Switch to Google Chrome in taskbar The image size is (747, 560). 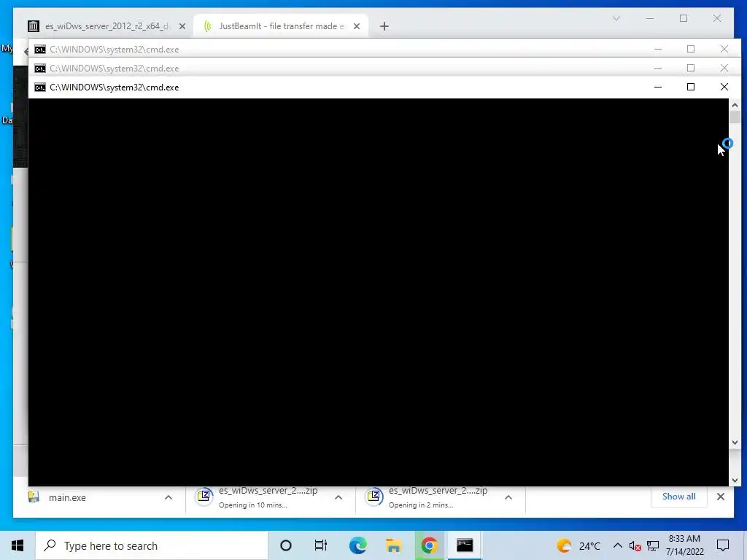(x=429, y=545)
